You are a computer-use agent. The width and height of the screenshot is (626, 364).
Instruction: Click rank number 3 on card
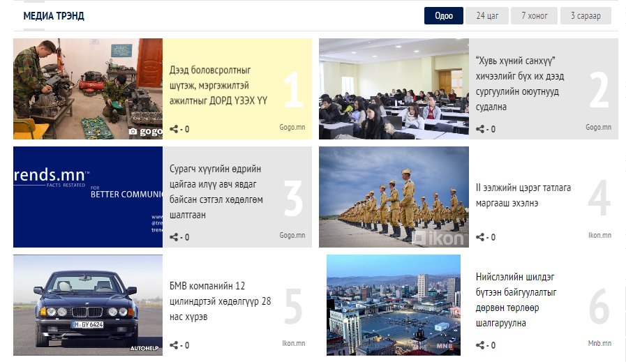point(293,198)
